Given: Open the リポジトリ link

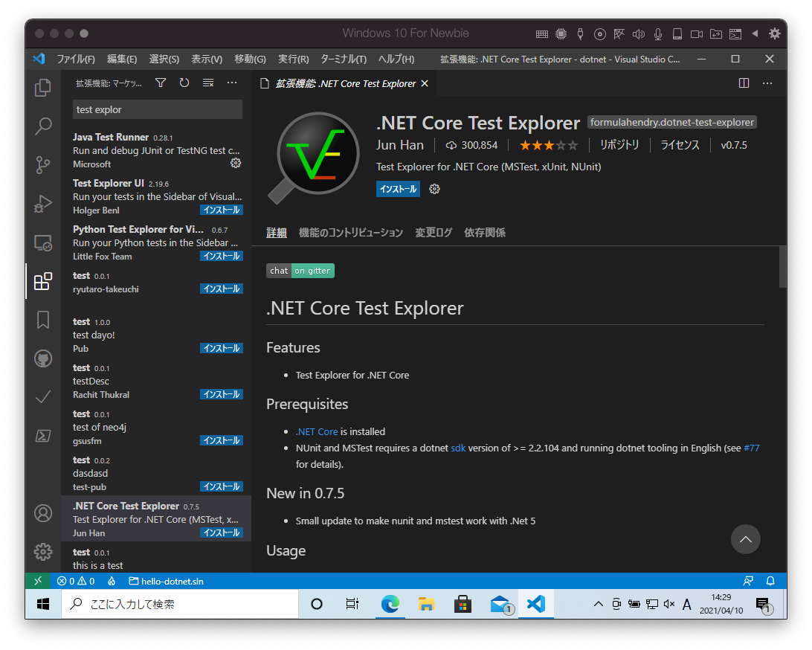Looking at the screenshot, I should [x=619, y=145].
